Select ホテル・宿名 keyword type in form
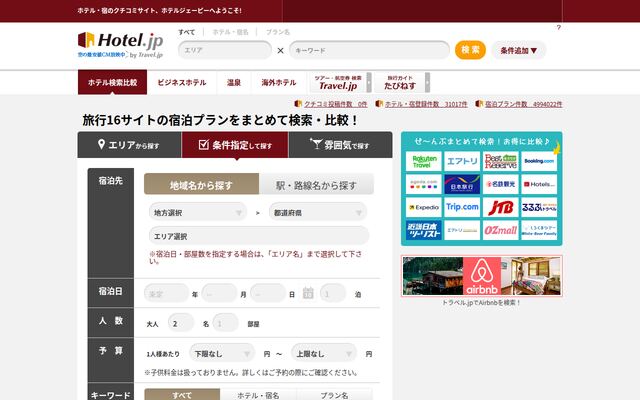The image size is (640, 400). 258,395
